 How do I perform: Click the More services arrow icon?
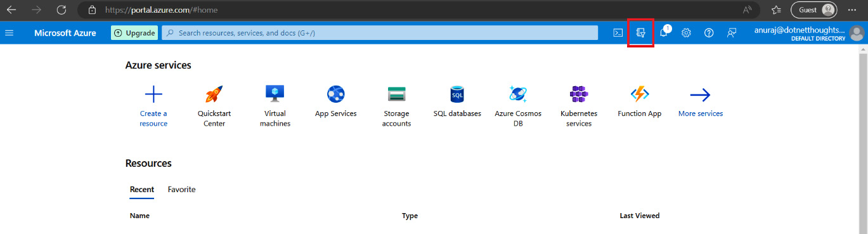tap(700, 95)
